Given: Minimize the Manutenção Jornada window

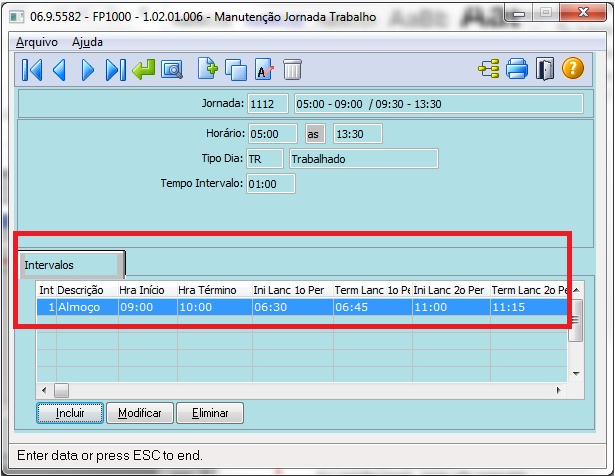Looking at the screenshot, I should coord(519,14).
